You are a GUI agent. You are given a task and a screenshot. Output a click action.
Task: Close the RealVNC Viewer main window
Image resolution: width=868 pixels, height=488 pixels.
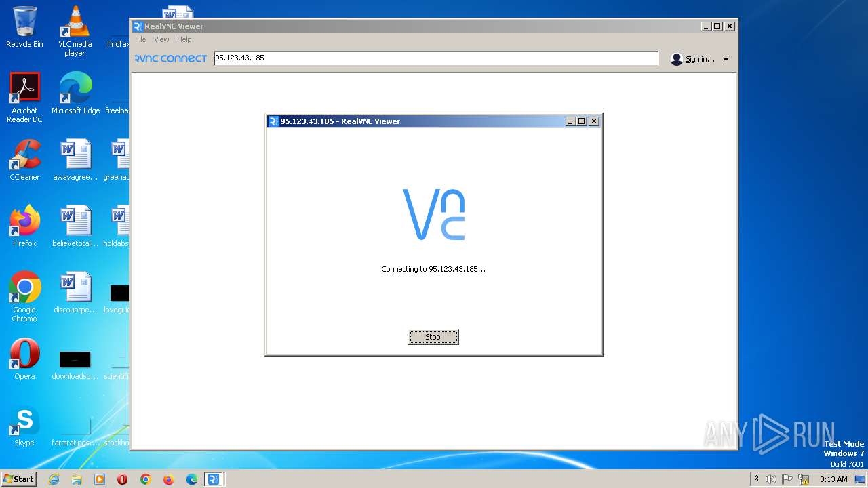pyautogui.click(x=730, y=26)
